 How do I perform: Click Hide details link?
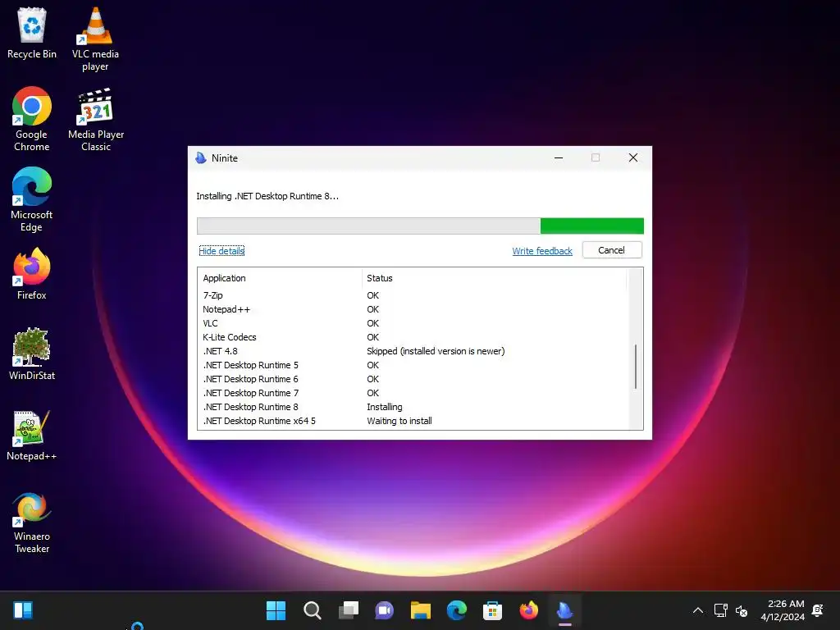coord(221,251)
